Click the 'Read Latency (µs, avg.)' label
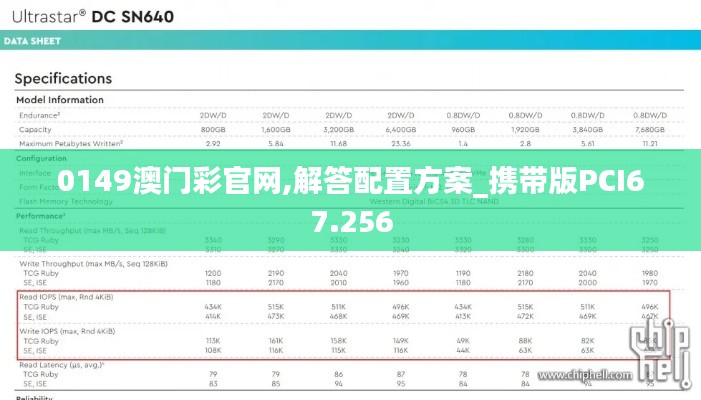701x400 pixels. coord(62,365)
